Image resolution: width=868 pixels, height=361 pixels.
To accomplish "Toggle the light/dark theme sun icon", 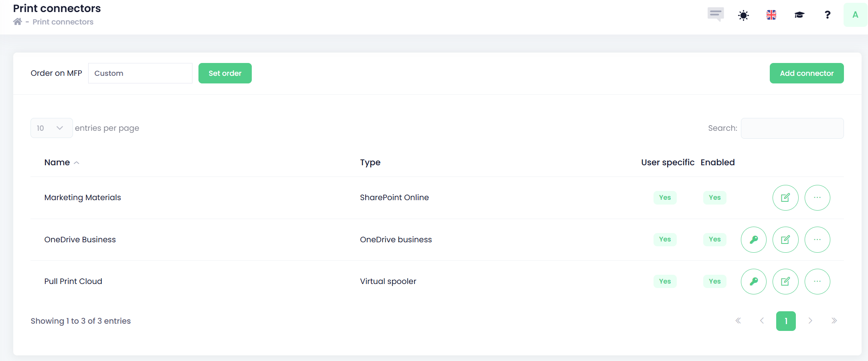I will click(743, 16).
